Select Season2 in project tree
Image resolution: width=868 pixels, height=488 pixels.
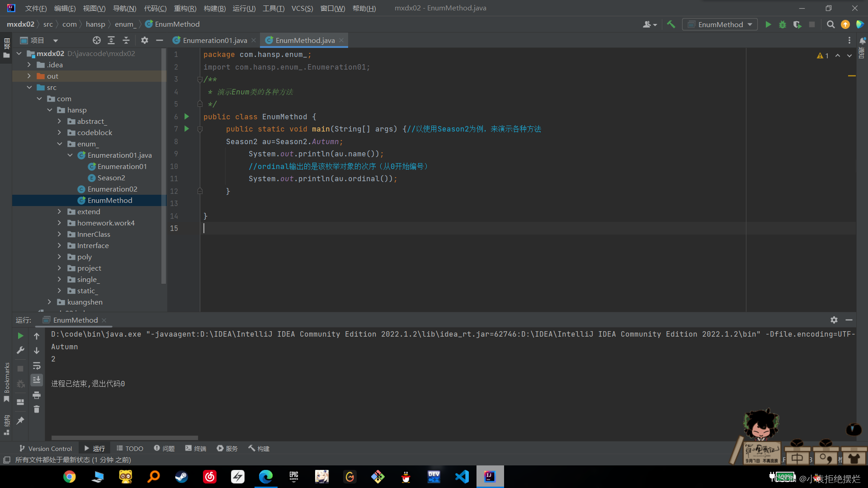pyautogui.click(x=111, y=178)
